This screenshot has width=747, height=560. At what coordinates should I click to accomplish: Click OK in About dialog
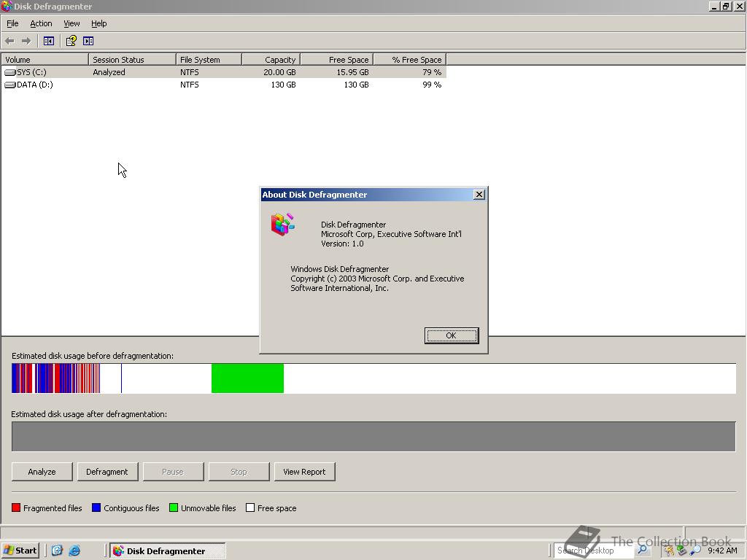point(452,335)
